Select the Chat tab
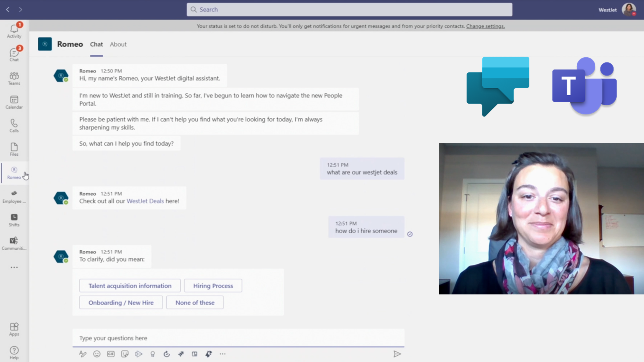The image size is (644, 362). [96, 44]
